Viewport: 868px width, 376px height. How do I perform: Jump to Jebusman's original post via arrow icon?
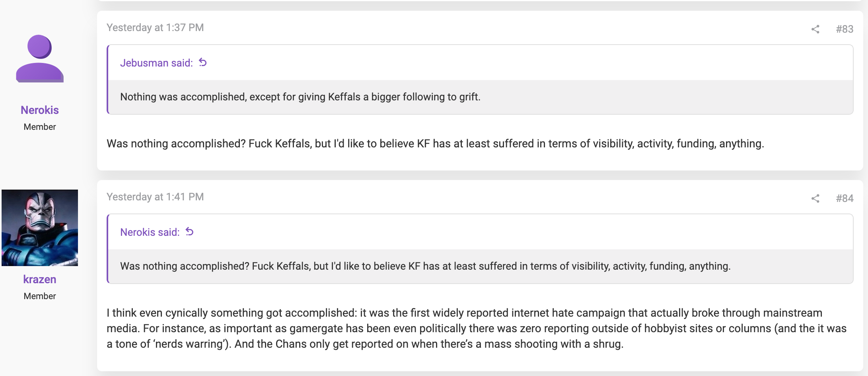pyautogui.click(x=203, y=63)
